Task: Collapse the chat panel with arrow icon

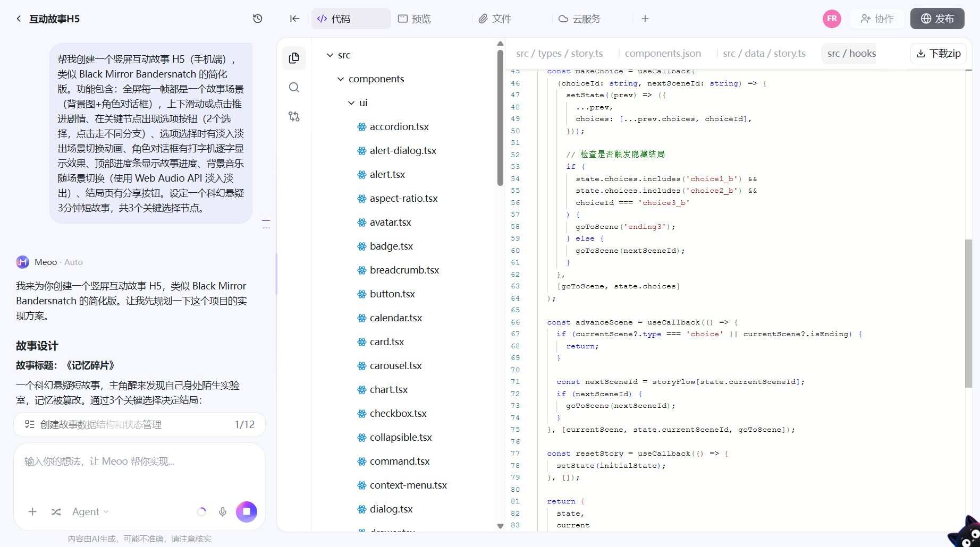Action: point(294,19)
